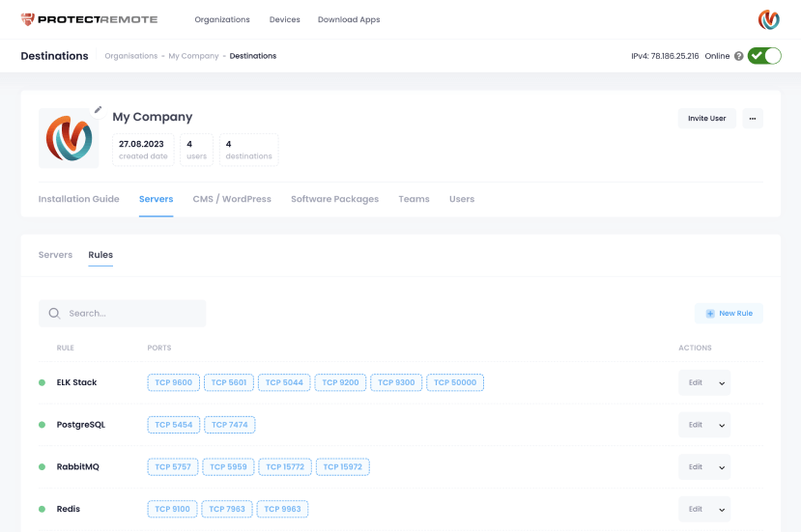Click the My Company heading
The width and height of the screenshot is (801, 532).
[x=153, y=117]
